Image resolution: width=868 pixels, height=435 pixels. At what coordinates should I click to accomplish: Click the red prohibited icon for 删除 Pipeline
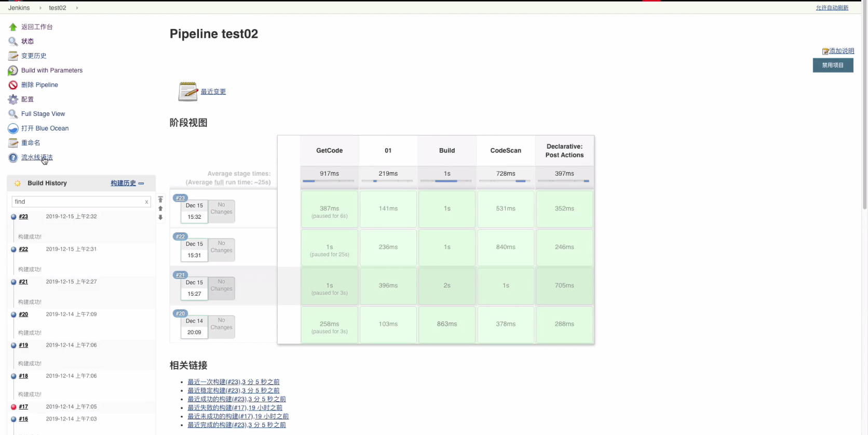13,85
